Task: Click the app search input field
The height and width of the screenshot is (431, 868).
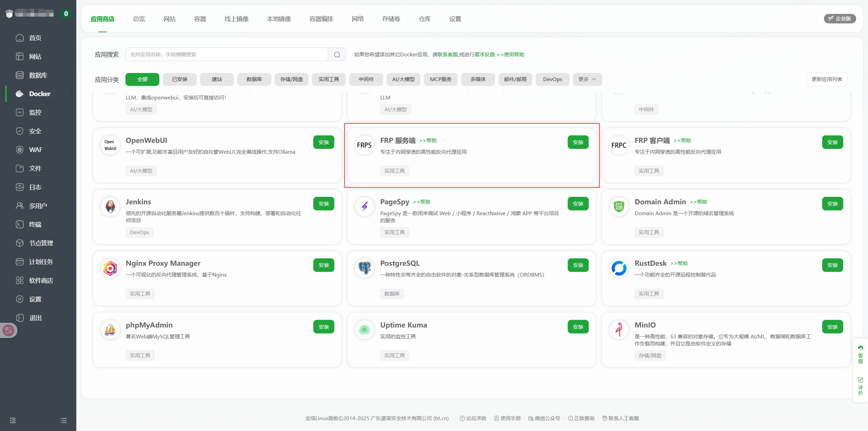Action: 226,55
